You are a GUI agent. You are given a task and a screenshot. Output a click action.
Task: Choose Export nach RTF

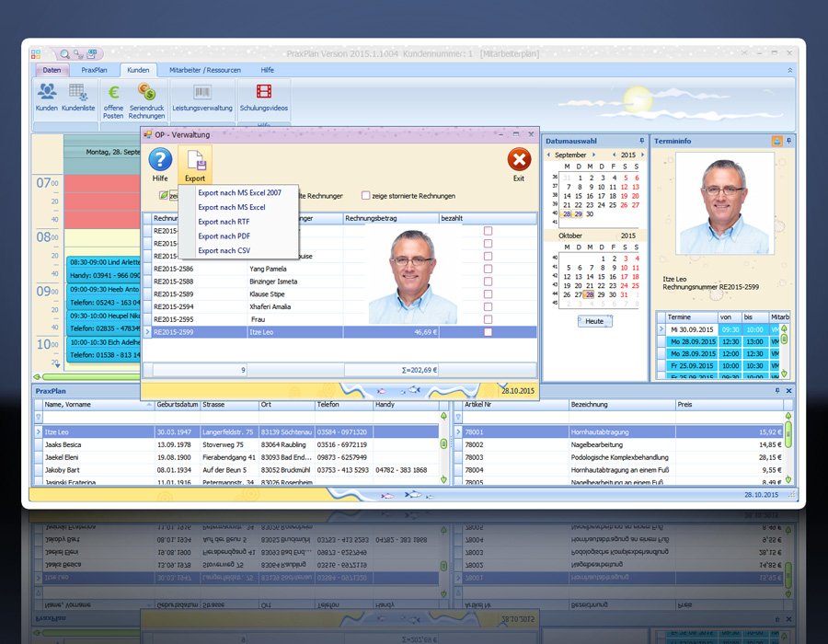point(224,222)
